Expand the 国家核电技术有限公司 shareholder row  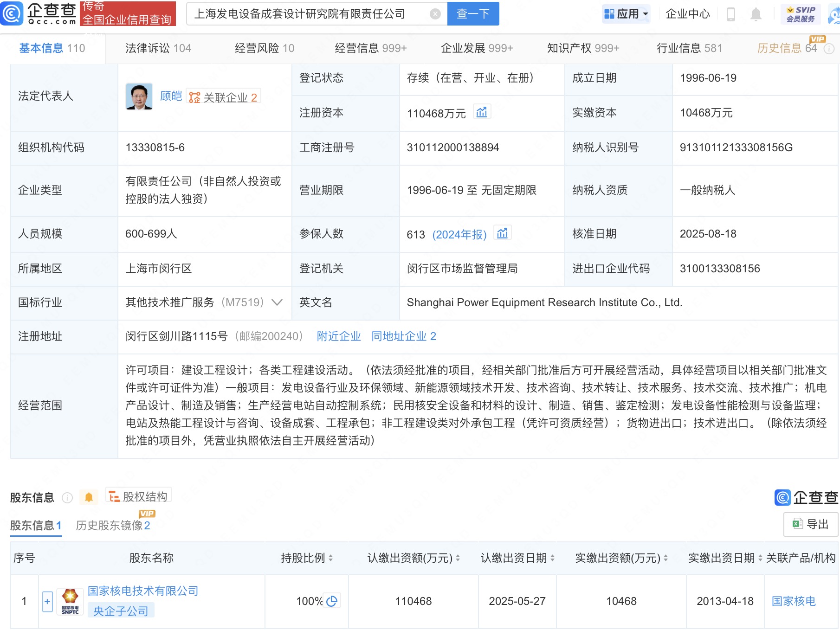[x=47, y=601]
